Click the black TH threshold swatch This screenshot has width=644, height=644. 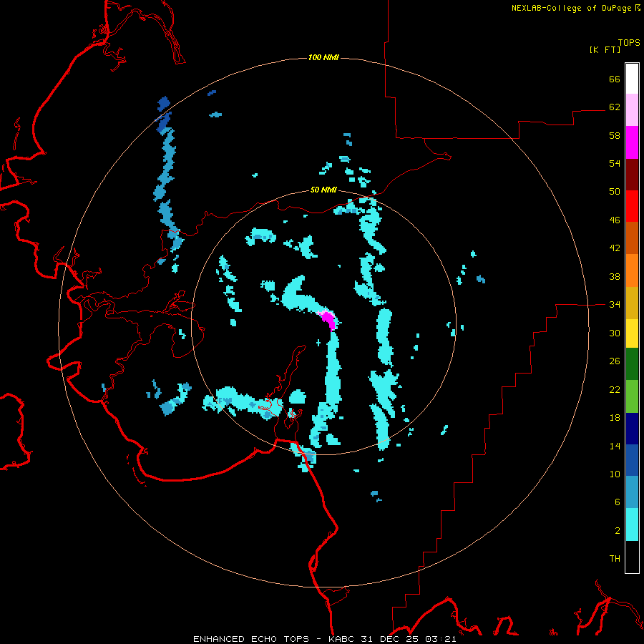pyautogui.click(x=632, y=557)
